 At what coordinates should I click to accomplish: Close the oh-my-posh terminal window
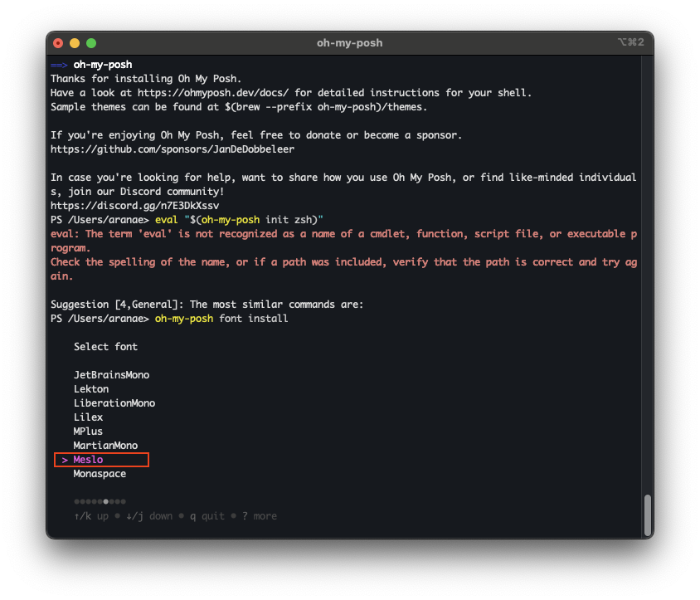pos(58,43)
